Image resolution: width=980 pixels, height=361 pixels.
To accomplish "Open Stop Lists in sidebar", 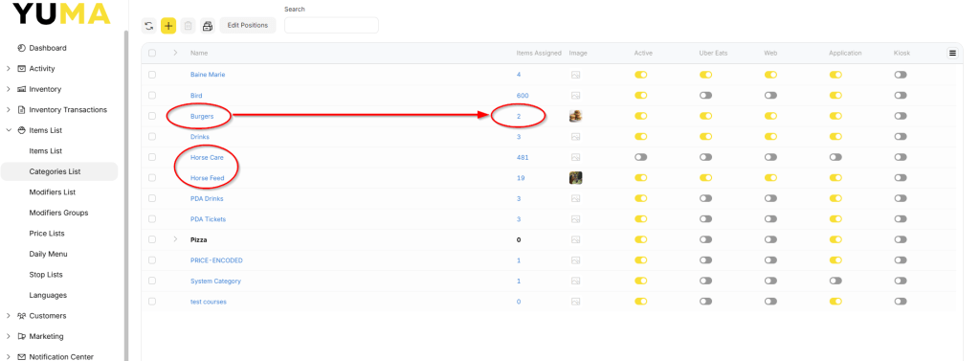I will coord(46,275).
